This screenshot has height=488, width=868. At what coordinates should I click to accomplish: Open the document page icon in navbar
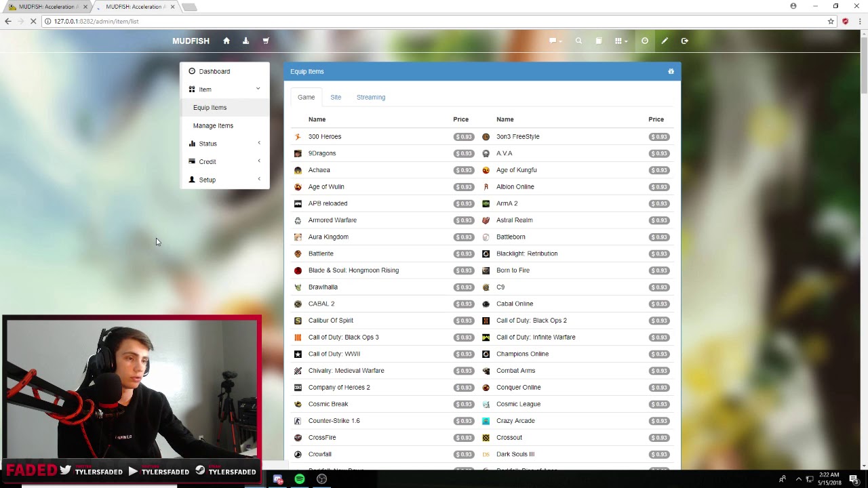pyautogui.click(x=599, y=41)
